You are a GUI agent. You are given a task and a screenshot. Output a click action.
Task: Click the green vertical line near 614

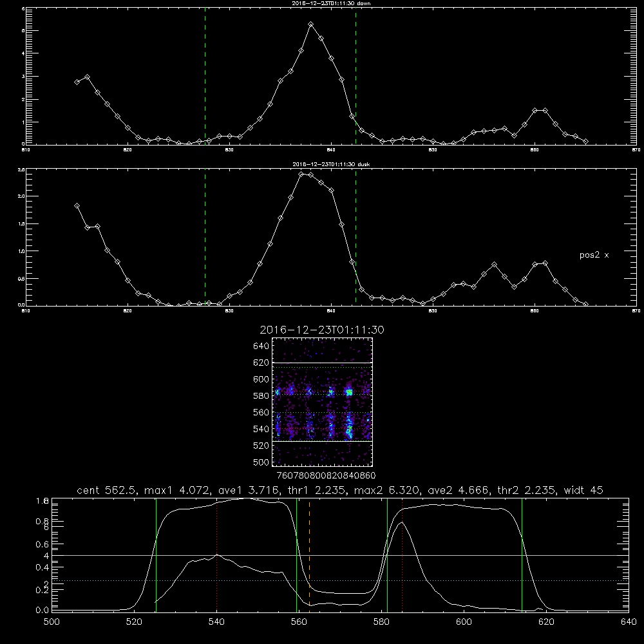(522, 555)
